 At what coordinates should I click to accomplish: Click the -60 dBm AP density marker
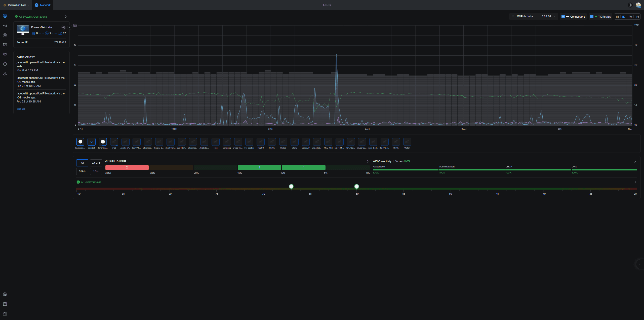356,187
